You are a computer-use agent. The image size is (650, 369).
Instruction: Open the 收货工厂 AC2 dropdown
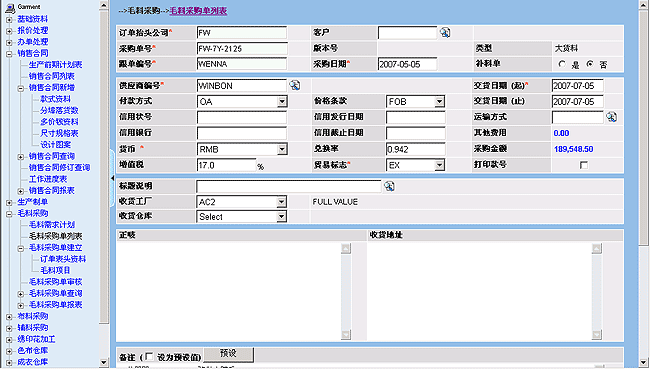[281, 202]
